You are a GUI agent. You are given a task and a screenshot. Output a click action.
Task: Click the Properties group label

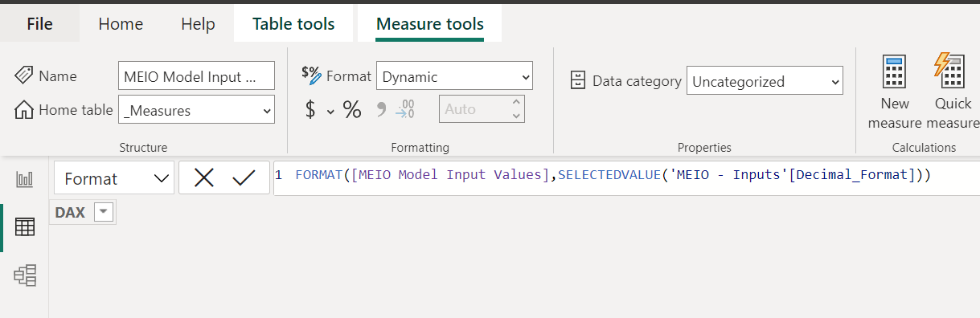pos(704,148)
